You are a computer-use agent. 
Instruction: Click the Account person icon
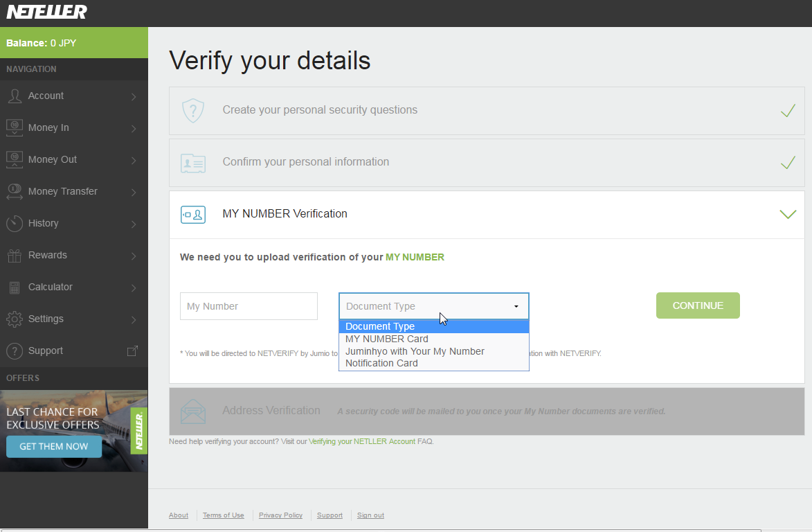[x=15, y=96]
